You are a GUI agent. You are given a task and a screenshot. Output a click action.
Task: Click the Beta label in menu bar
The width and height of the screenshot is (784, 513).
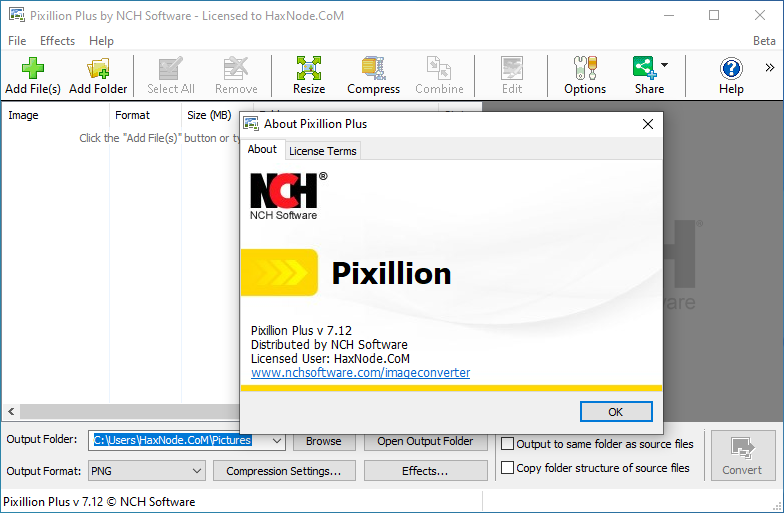(764, 40)
